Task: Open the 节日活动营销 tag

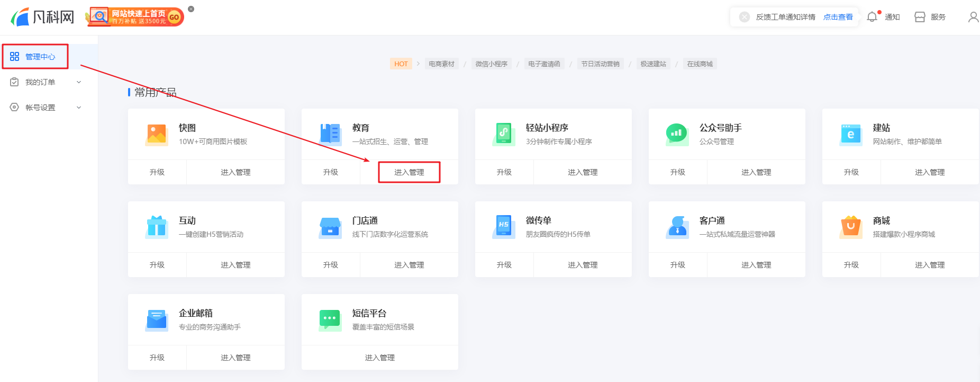Action: [x=600, y=64]
